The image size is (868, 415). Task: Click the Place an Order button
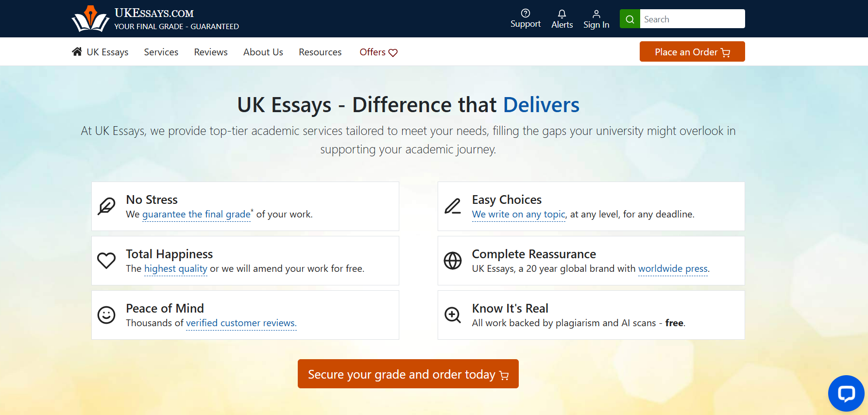click(x=692, y=51)
